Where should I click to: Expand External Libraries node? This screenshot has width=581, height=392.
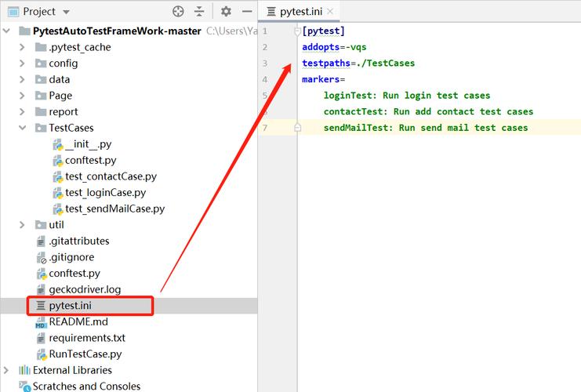pyautogui.click(x=7, y=370)
